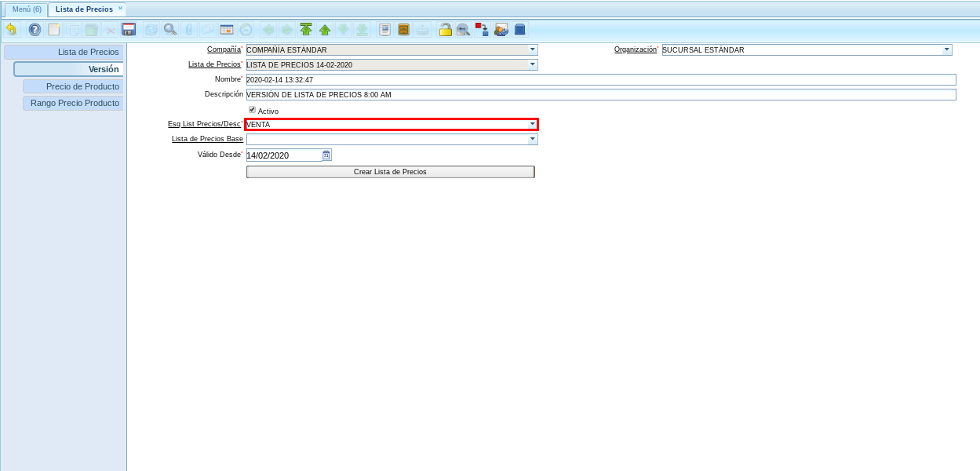
Task: Open the Rango Precio Producto tab
Action: [73, 103]
